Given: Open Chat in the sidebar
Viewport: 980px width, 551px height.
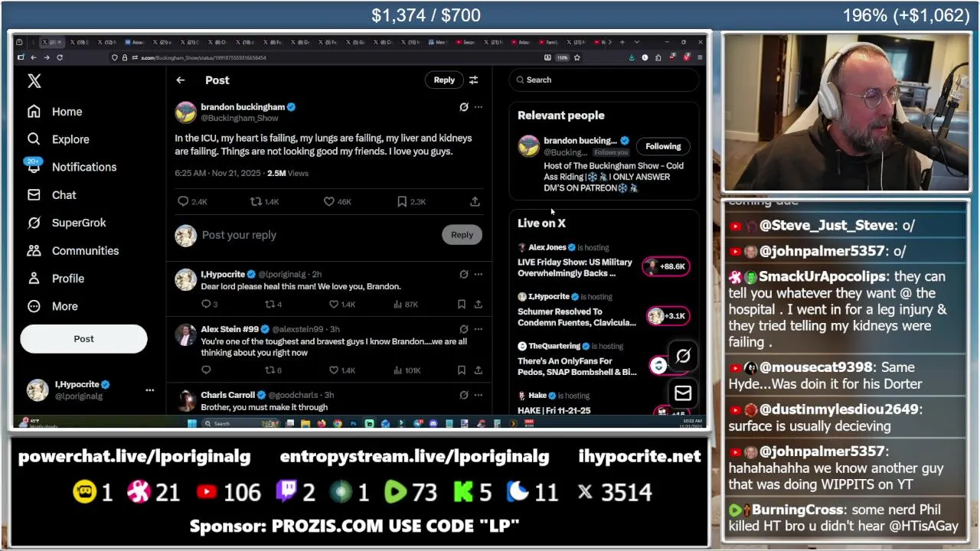Looking at the screenshot, I should tap(52, 195).
